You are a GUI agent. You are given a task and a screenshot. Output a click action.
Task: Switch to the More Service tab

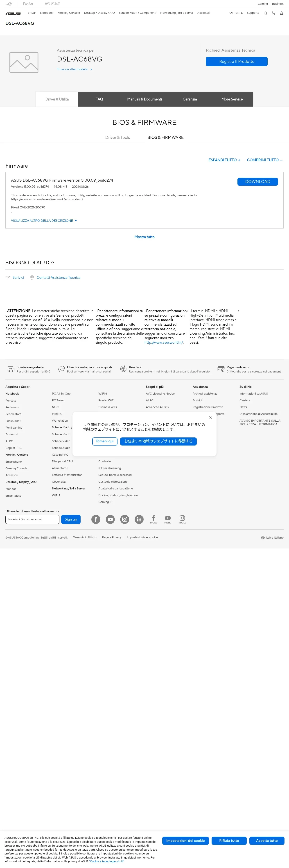(x=232, y=99)
